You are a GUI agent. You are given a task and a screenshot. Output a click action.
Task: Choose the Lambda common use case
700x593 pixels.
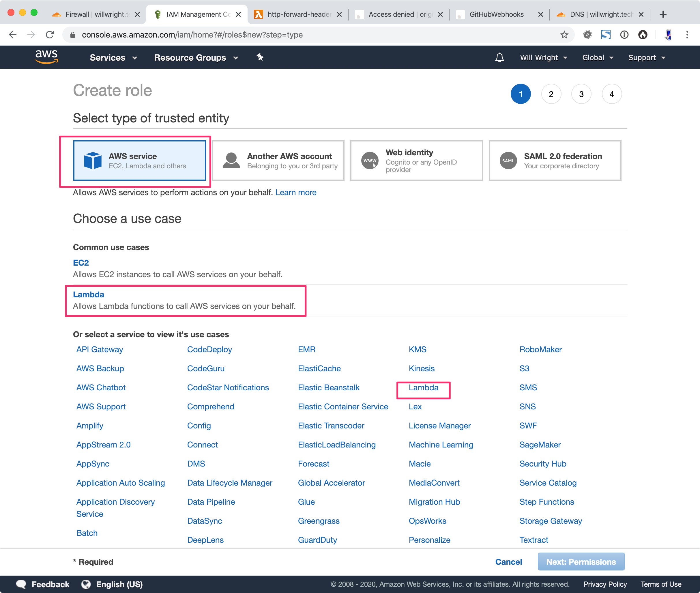pyautogui.click(x=89, y=294)
